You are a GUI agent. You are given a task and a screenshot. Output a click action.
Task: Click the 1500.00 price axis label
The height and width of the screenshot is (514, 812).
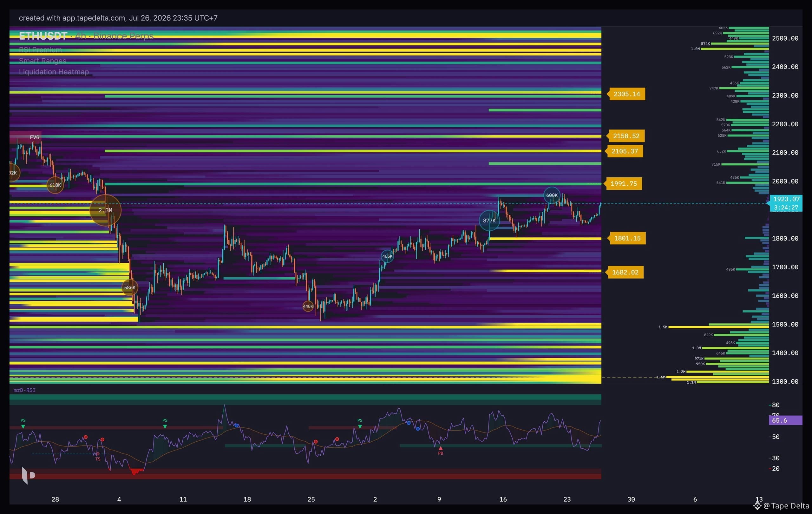(x=785, y=325)
